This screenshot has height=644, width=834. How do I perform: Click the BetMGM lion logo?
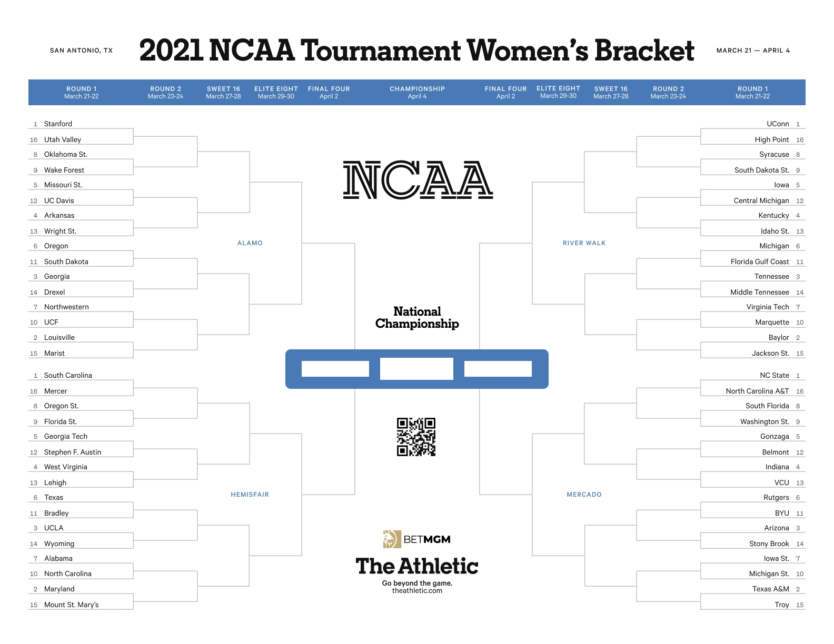click(392, 539)
